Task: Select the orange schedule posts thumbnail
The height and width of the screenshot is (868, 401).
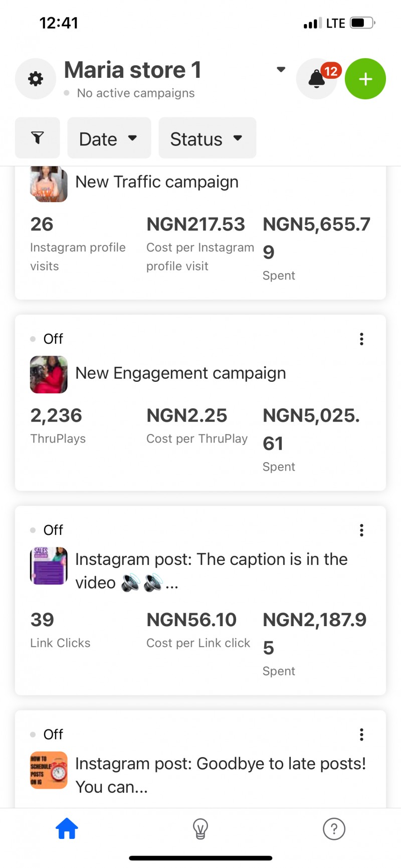Action: tap(49, 770)
